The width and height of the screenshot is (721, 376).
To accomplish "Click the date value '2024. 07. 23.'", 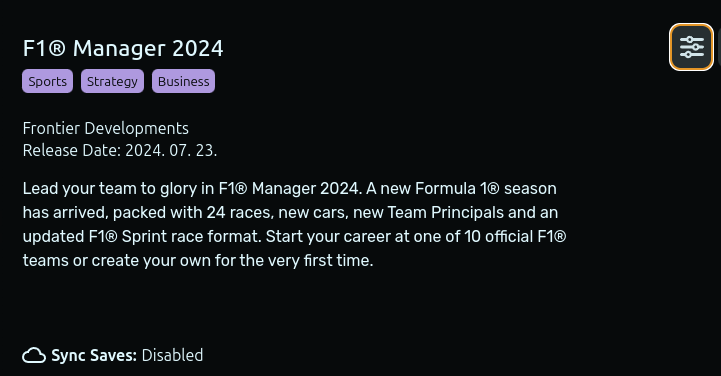I will point(171,150).
